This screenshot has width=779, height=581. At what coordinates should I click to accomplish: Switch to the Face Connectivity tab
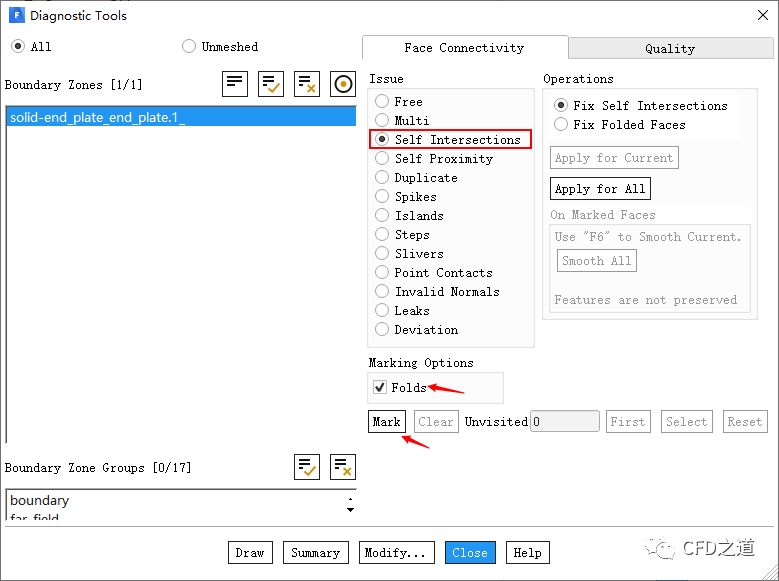pos(465,48)
